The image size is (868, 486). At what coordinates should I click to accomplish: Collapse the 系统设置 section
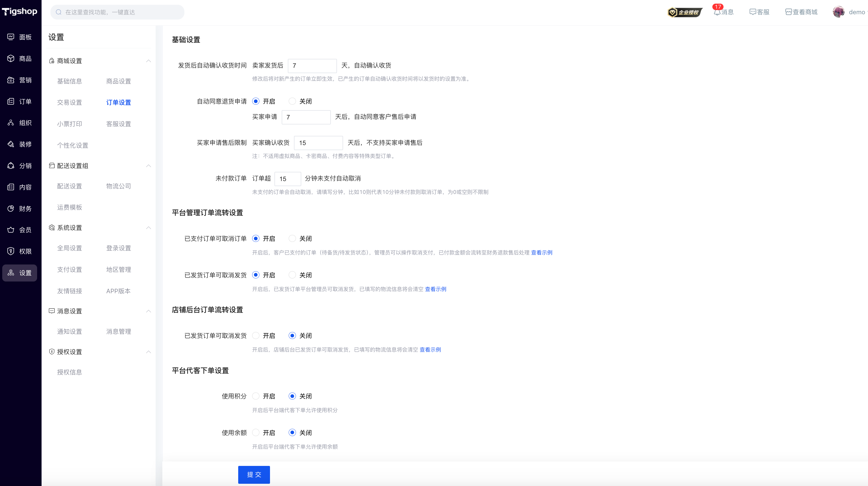coord(148,228)
